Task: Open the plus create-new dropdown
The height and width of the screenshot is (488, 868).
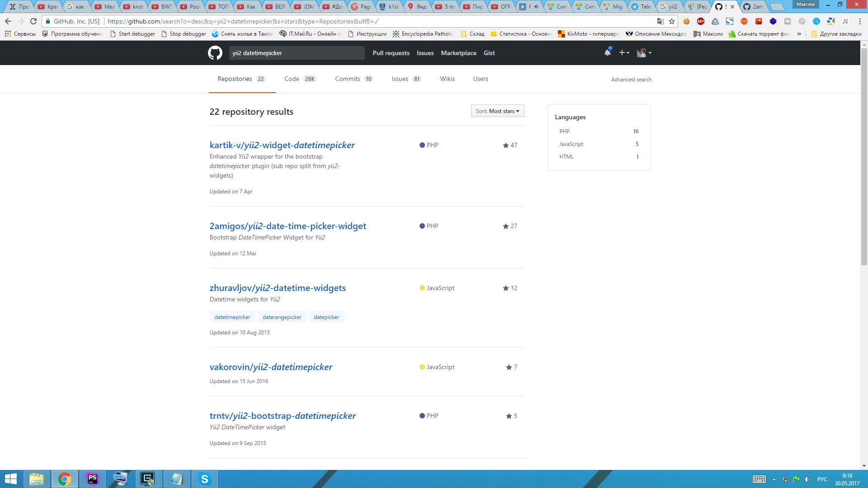Action: [x=624, y=53]
